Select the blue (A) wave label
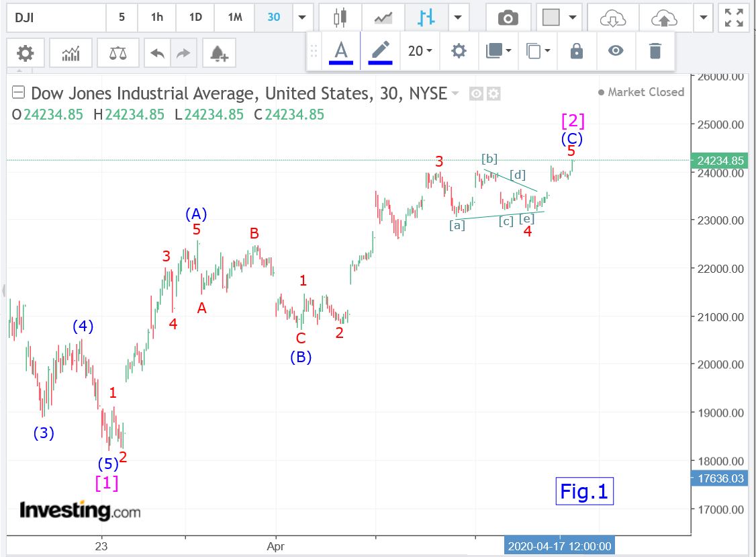The width and height of the screenshot is (756, 557). point(196,214)
